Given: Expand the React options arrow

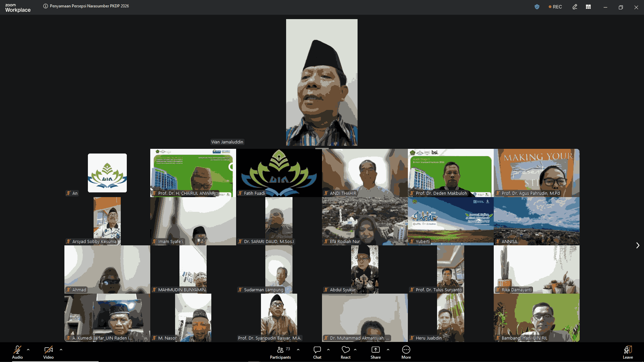Looking at the screenshot, I should coord(355,350).
